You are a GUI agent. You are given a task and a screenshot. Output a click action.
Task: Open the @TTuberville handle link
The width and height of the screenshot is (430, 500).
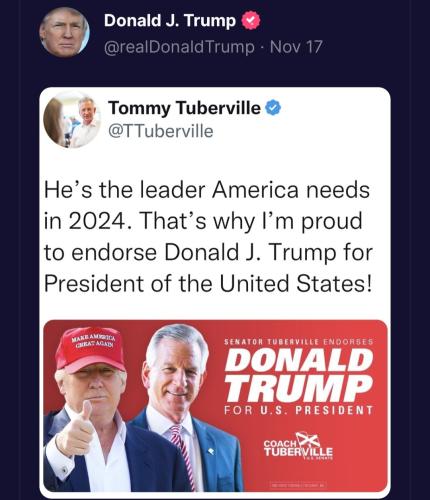pos(161,131)
